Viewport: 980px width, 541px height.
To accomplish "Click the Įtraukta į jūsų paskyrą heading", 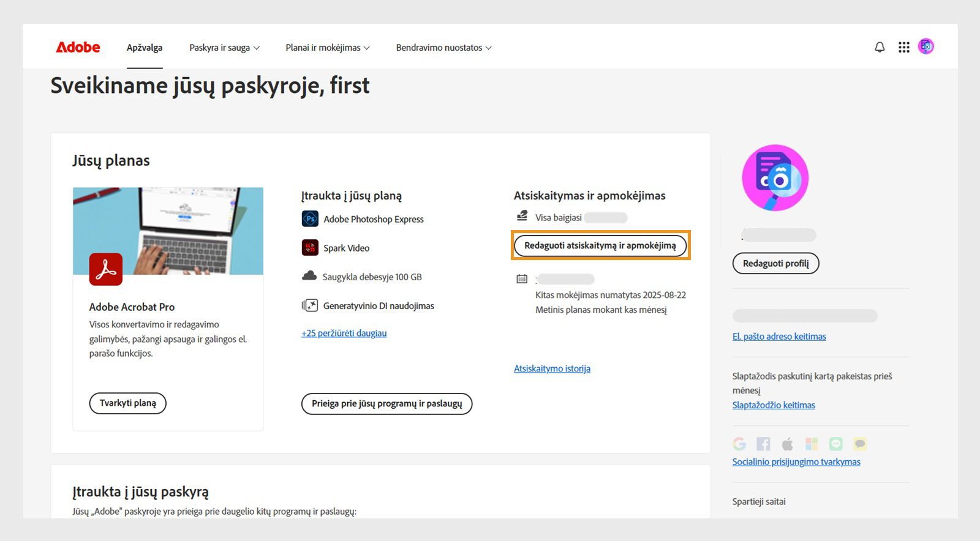I will click(141, 492).
